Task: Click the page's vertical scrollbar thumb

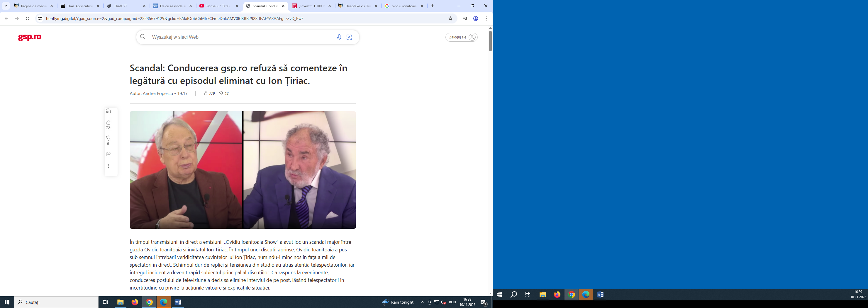Action: coord(490,41)
